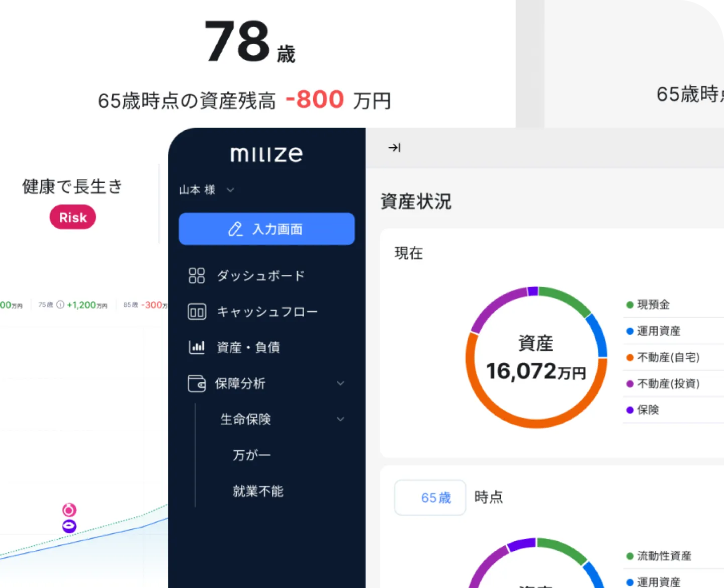Expand the 山本 様 user dropdown
Viewport: 724px width, 588px height.
tap(231, 190)
